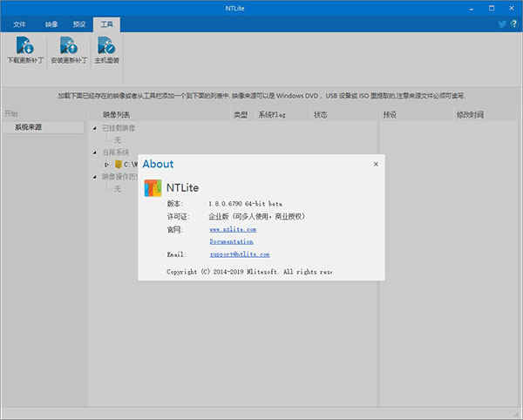This screenshot has height=420, width=523.
Task: Click the help question mark icon
Action: (513, 24)
